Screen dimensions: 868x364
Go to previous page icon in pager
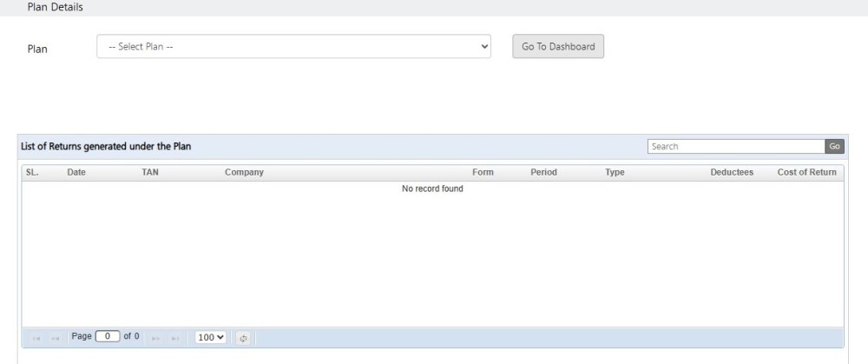point(55,338)
